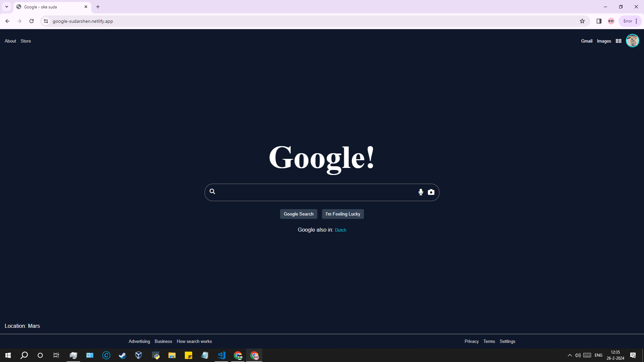Open Windows taskbar search
644x362 pixels.
[x=24, y=355]
